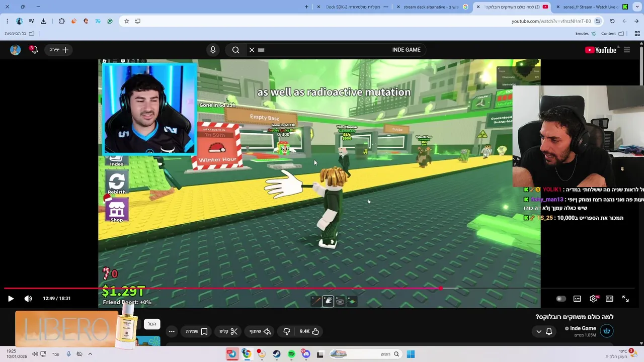
Task: Open Spotify from taskbar
Action: (291, 354)
